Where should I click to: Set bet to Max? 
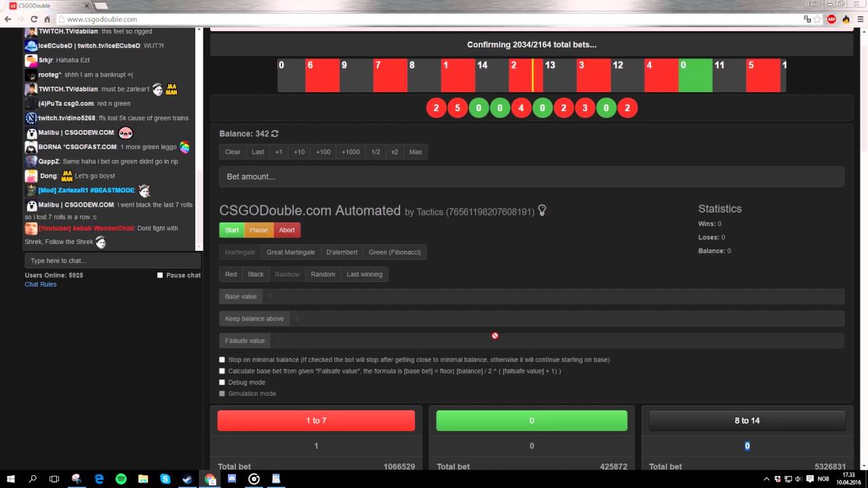pos(416,152)
